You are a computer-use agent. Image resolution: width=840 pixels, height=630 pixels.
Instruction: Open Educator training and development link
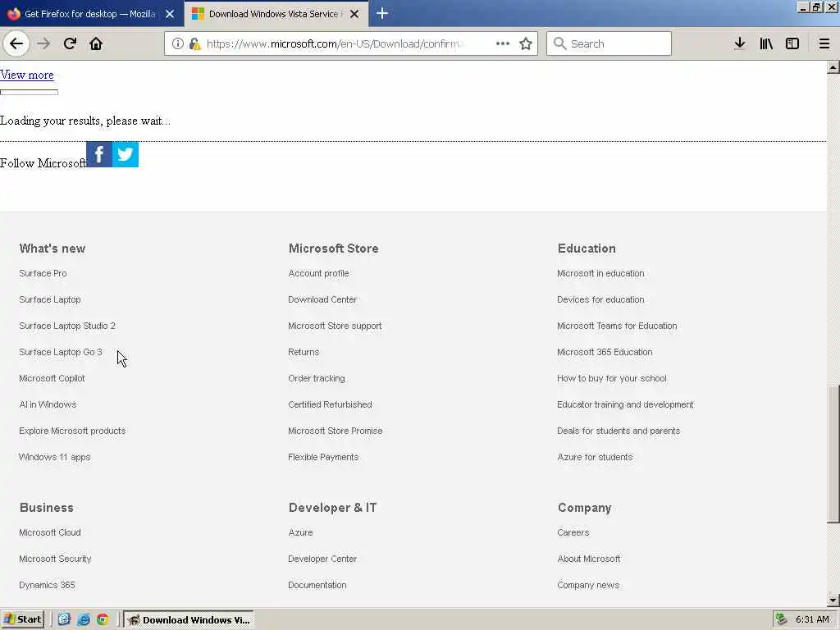point(625,404)
